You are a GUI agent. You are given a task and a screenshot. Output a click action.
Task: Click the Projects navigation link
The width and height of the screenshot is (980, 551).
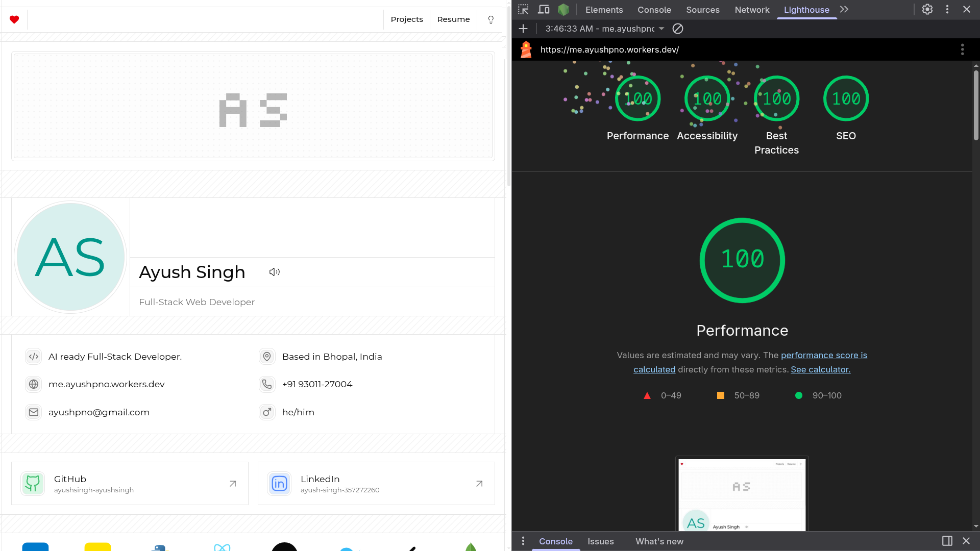[407, 19]
